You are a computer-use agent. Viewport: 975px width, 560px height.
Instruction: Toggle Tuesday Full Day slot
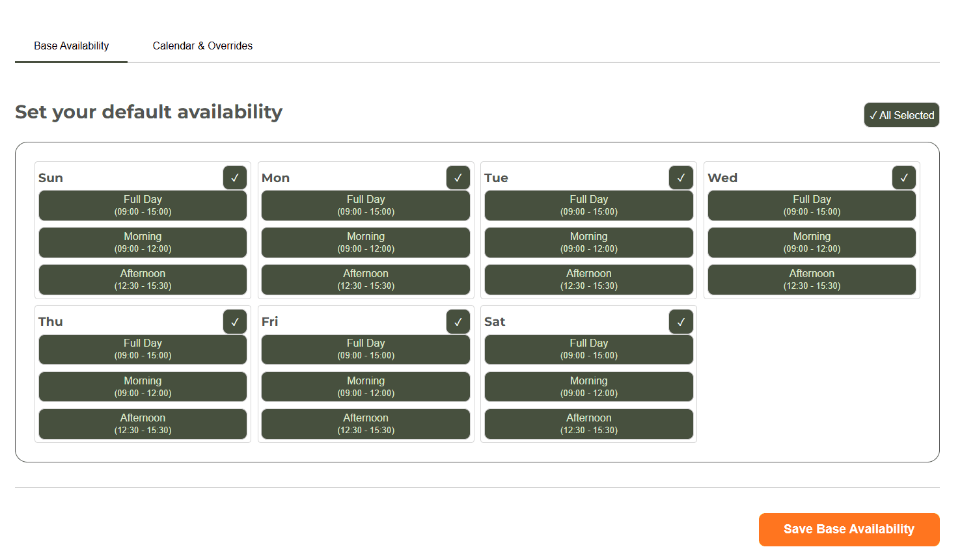point(589,206)
